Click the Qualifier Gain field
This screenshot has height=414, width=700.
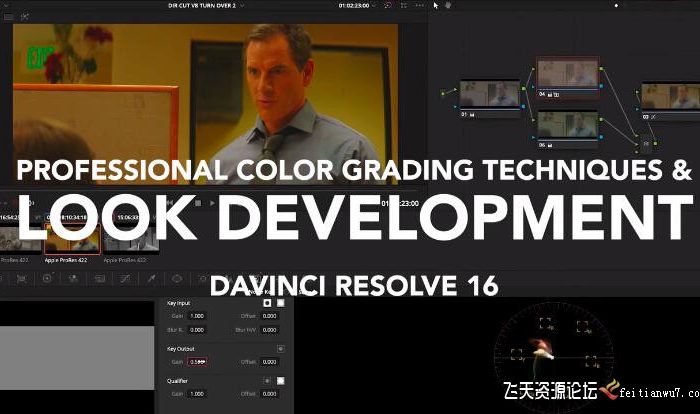point(197,394)
